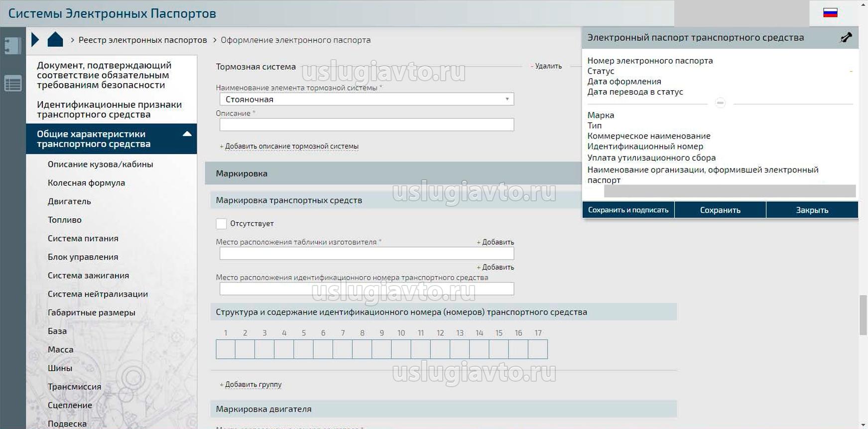Open the top sidebar panel icon
Image resolution: width=868 pixels, height=429 pixels.
(12, 46)
